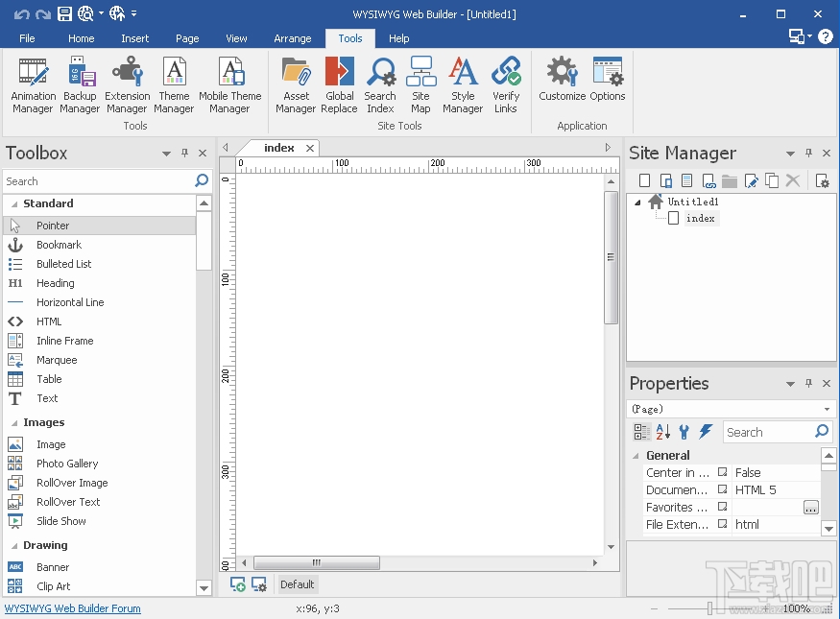Open the Animation Manager
The width and height of the screenshot is (840, 619).
33,84
